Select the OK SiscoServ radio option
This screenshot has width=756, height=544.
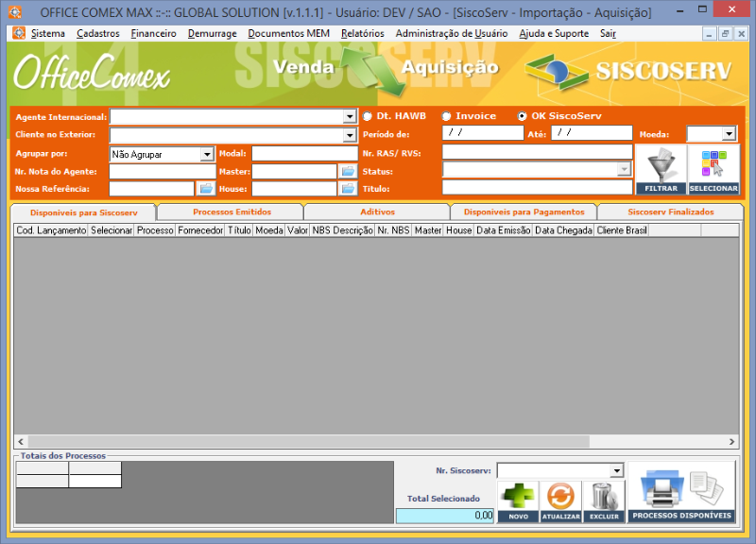(523, 116)
